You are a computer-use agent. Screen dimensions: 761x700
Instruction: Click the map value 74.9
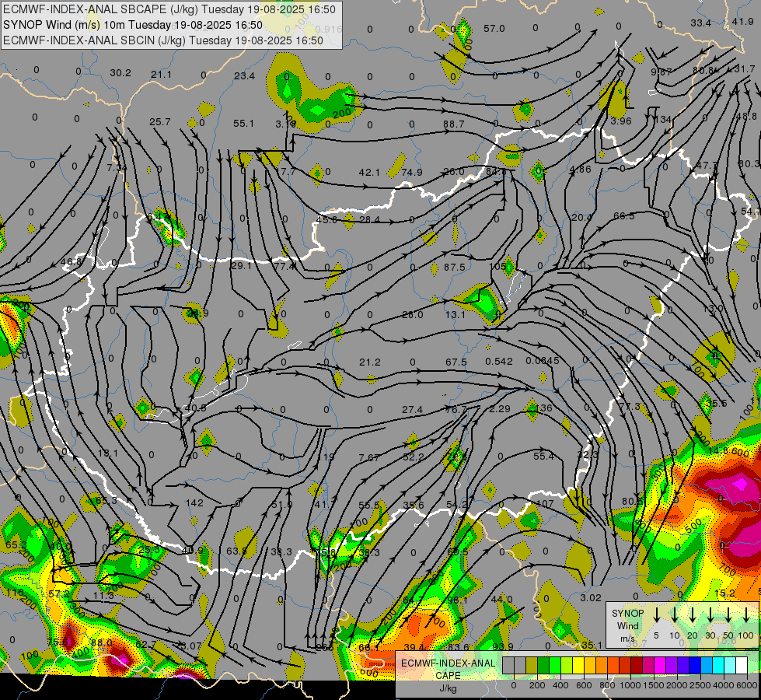click(411, 173)
